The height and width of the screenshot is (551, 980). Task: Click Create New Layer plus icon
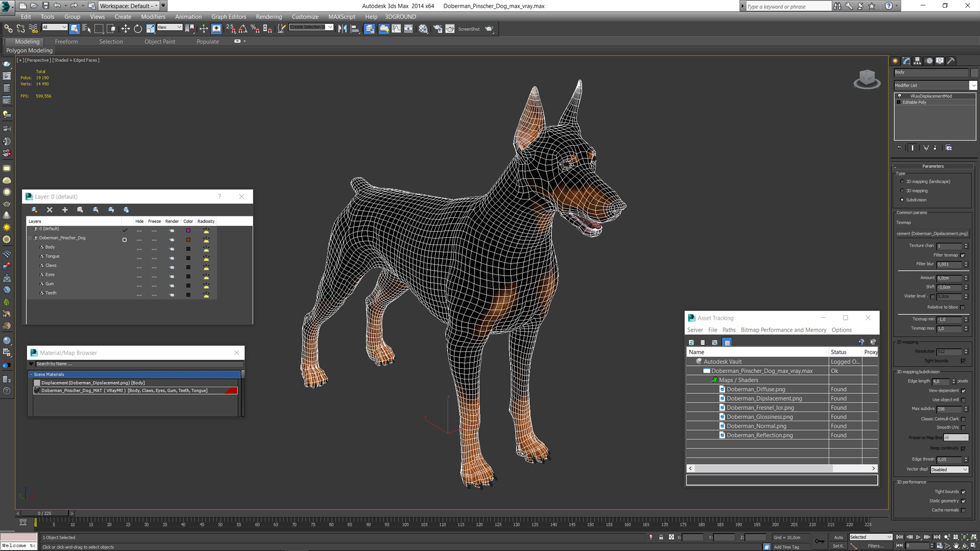point(65,210)
